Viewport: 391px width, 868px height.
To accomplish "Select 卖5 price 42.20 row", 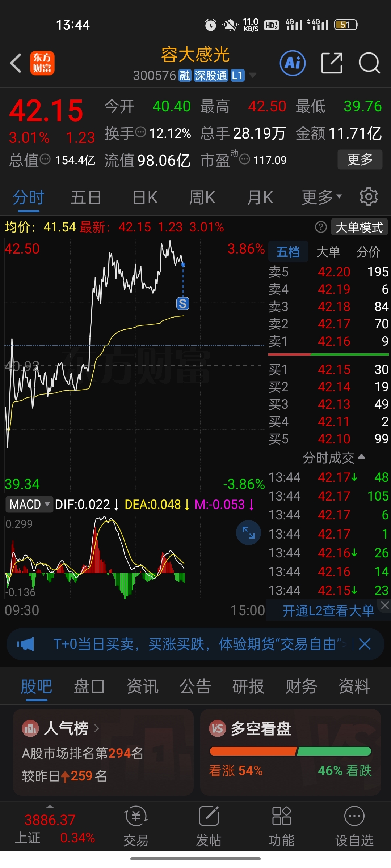I will click(x=328, y=272).
